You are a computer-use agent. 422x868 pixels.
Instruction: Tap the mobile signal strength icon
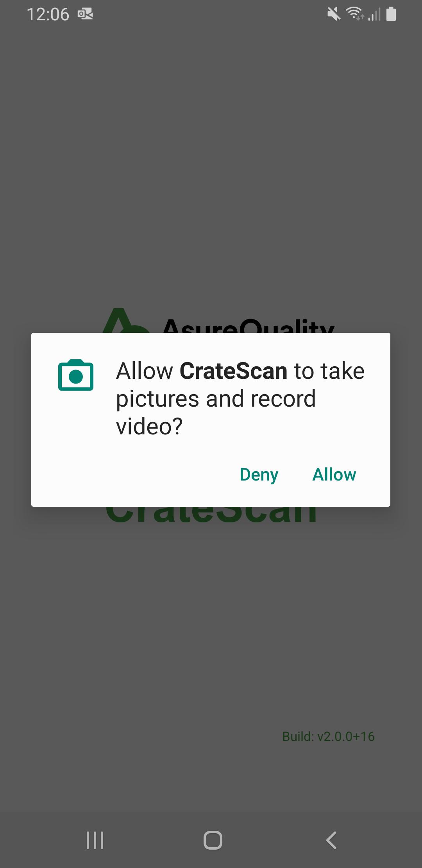[x=374, y=14]
